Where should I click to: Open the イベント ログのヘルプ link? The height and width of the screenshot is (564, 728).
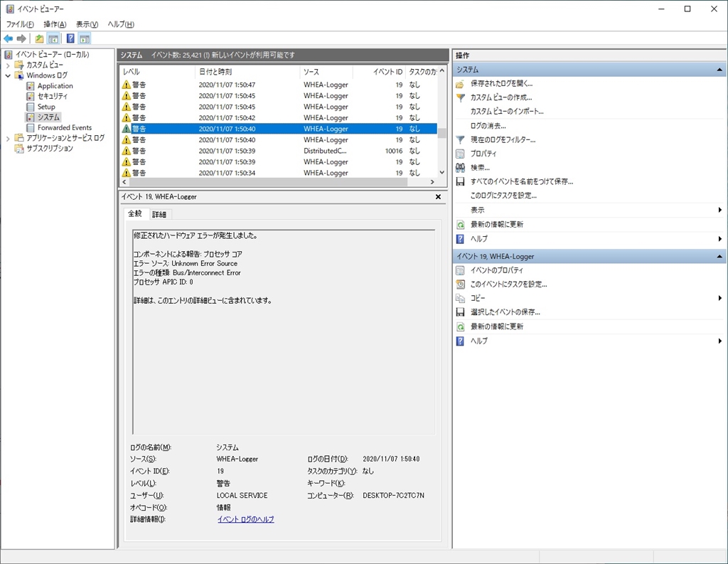[x=245, y=519]
